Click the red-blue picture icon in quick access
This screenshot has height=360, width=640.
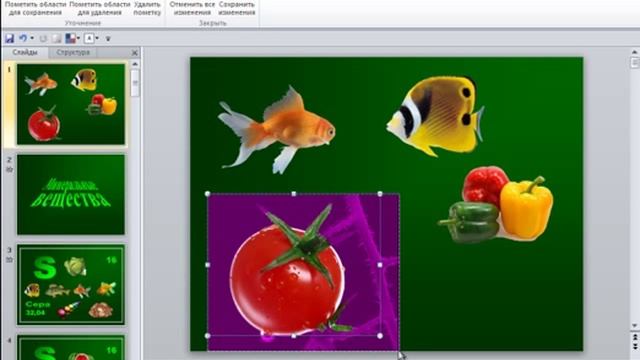coord(71,38)
